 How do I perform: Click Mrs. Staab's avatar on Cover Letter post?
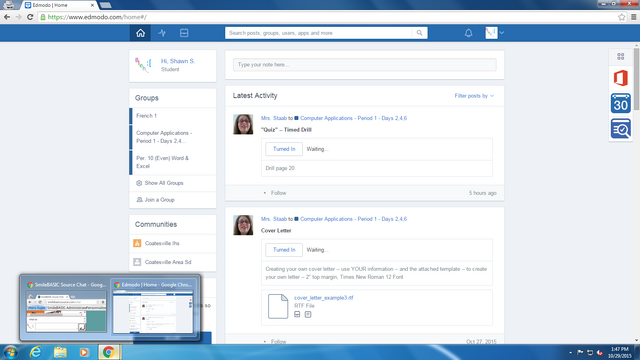pos(243,225)
